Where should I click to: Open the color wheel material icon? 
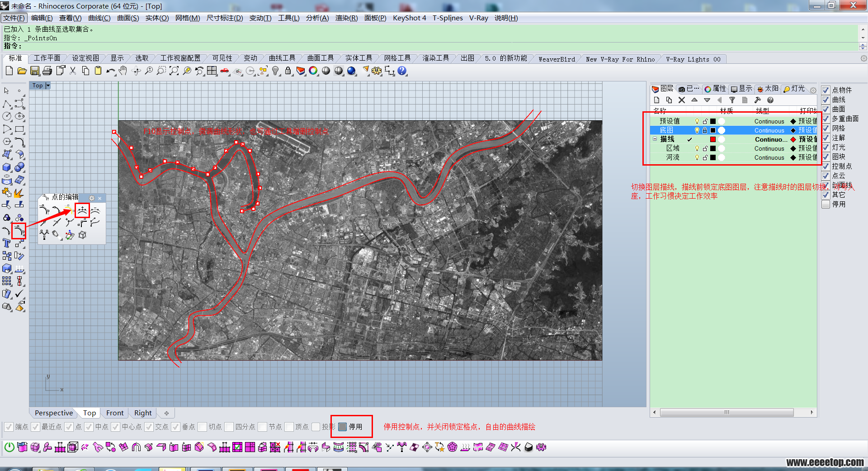(x=313, y=71)
